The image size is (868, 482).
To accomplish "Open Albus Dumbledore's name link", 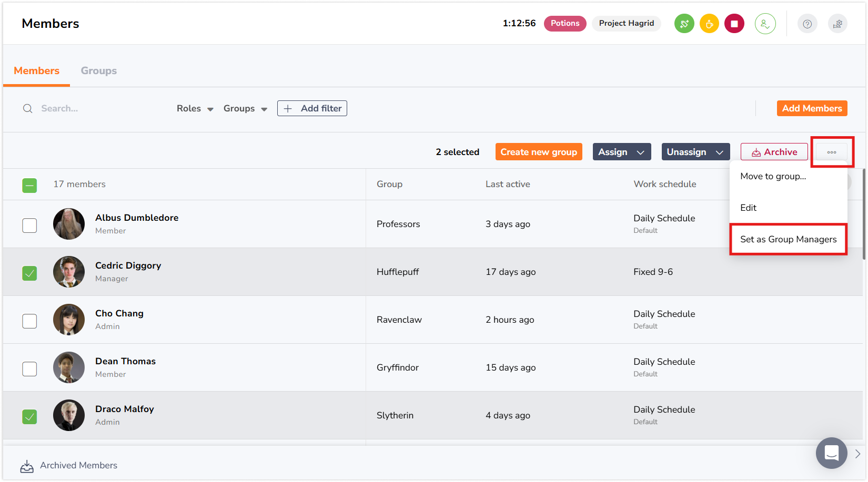I will [x=137, y=218].
